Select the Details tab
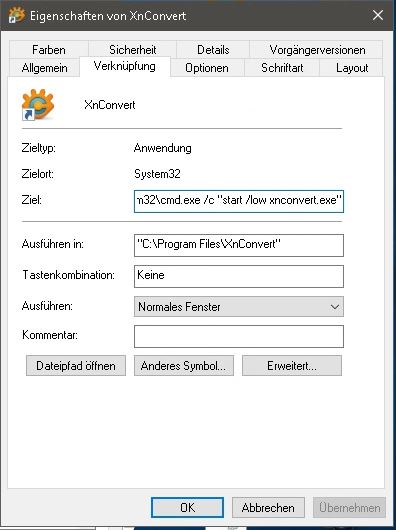The image size is (396, 530). tap(213, 49)
